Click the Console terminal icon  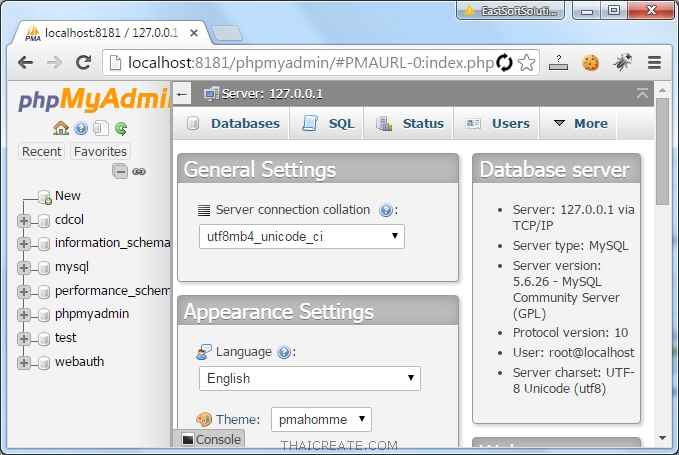[x=188, y=440]
